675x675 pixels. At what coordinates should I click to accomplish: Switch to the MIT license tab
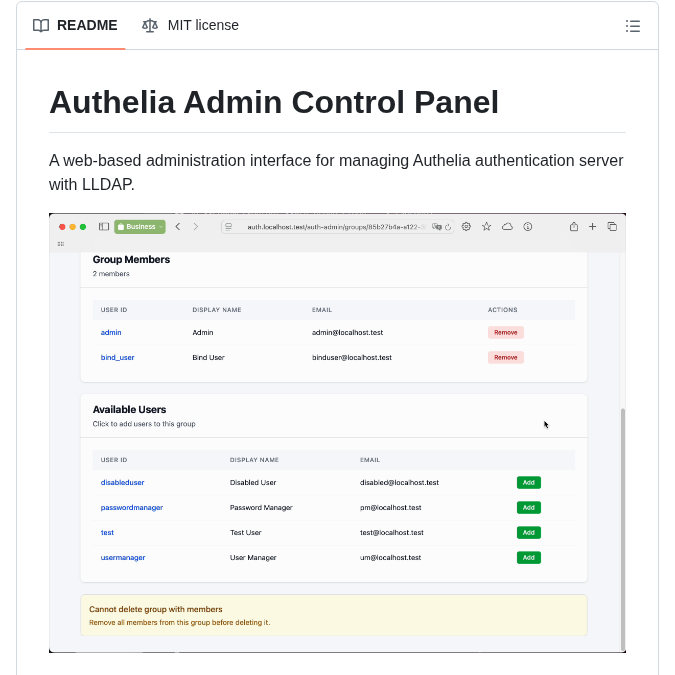pos(190,25)
